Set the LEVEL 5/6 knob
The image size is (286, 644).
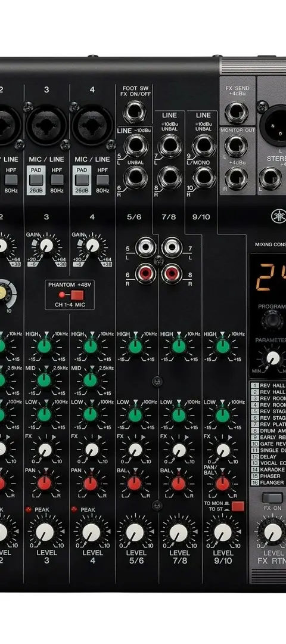click(135, 532)
